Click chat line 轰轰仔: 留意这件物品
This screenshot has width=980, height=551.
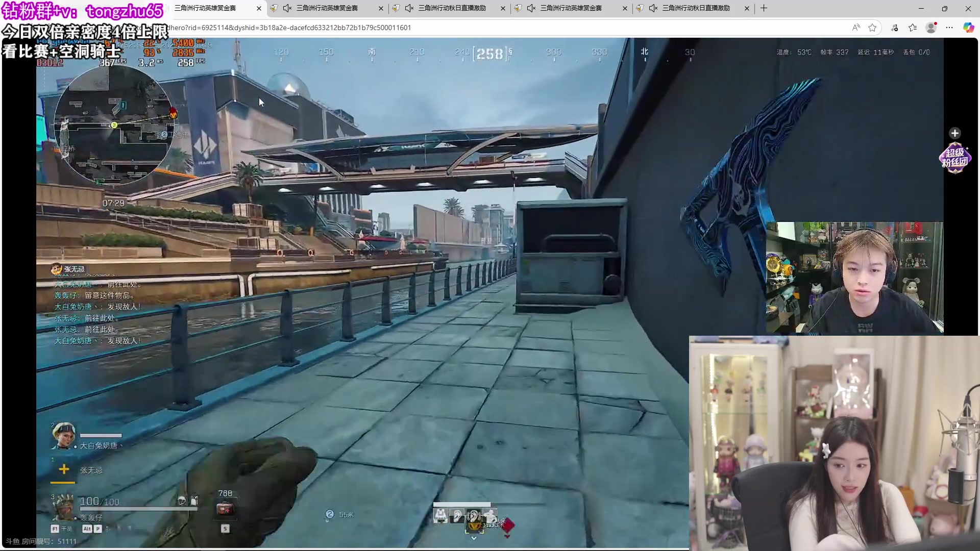94,295
